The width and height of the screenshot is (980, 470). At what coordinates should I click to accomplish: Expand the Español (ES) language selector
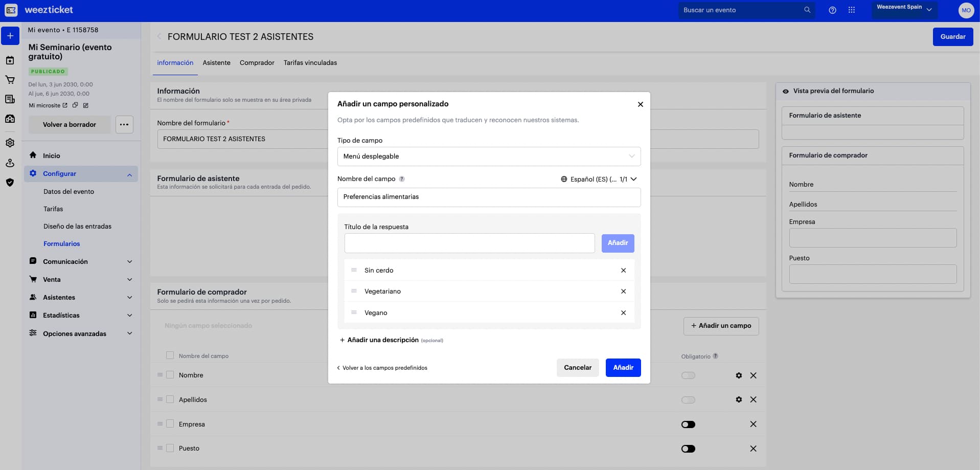[x=633, y=179]
